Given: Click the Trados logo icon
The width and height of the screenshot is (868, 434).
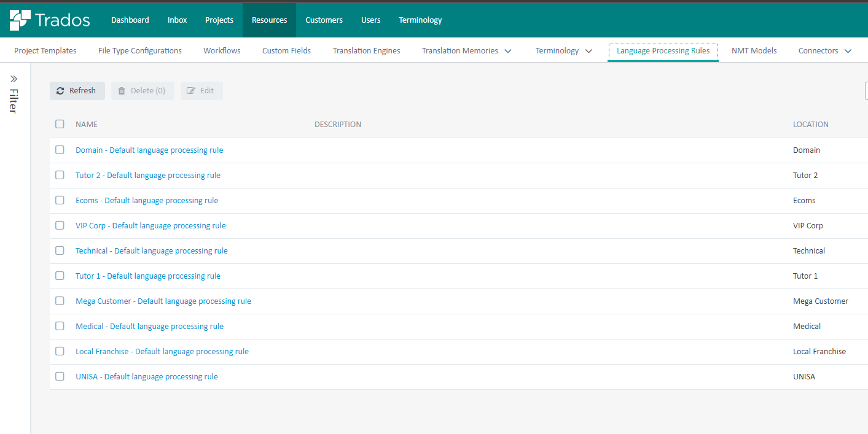Looking at the screenshot, I should (20, 20).
